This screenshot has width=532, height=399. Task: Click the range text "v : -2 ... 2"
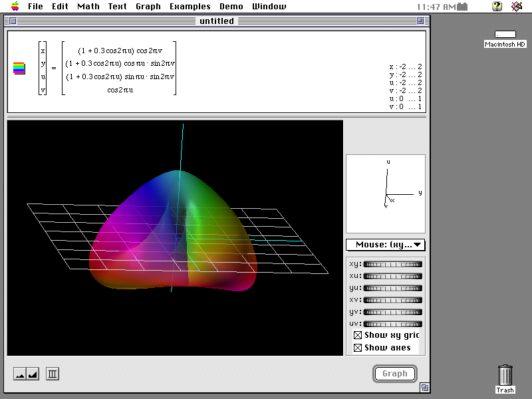click(406, 90)
